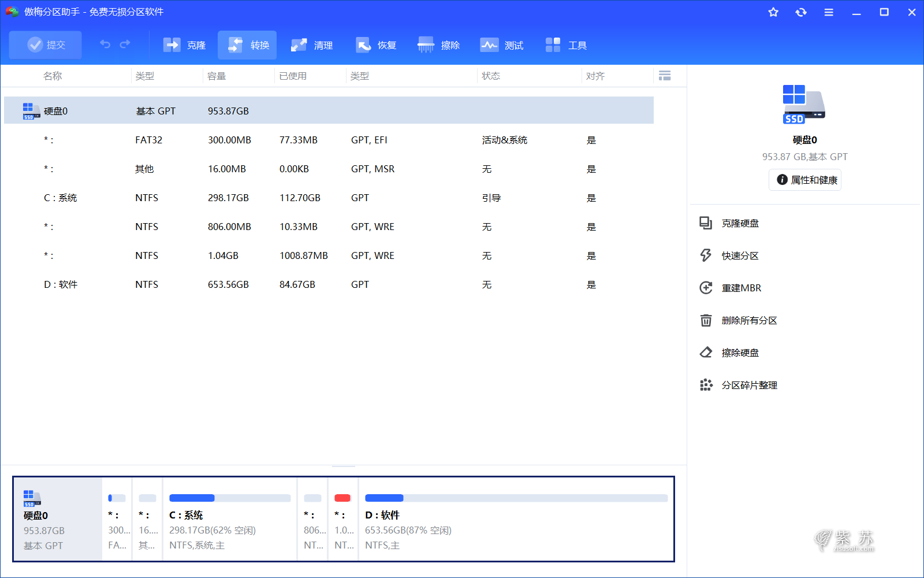
Task: Open the 工具 (Tools) menu
Action: [x=566, y=45]
